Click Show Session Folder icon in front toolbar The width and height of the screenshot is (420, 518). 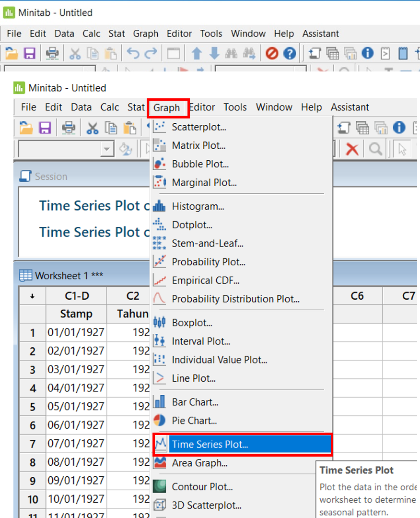click(344, 128)
